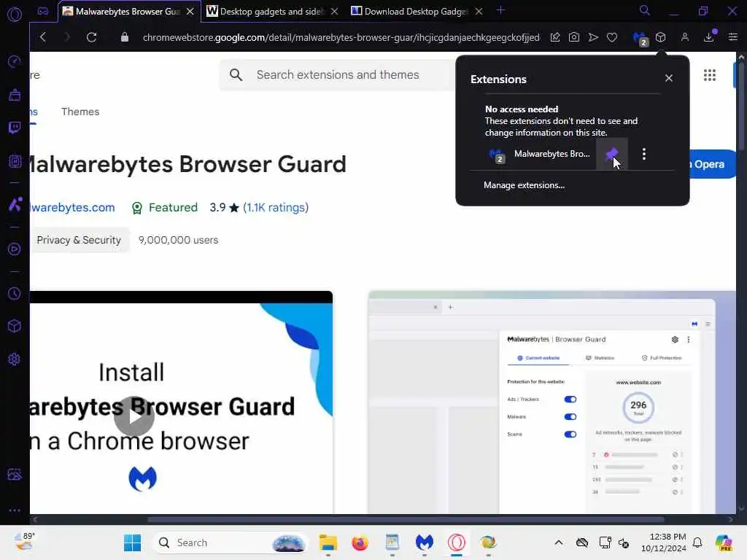Open the Windows Start menu
The image size is (747, 560).
[132, 542]
